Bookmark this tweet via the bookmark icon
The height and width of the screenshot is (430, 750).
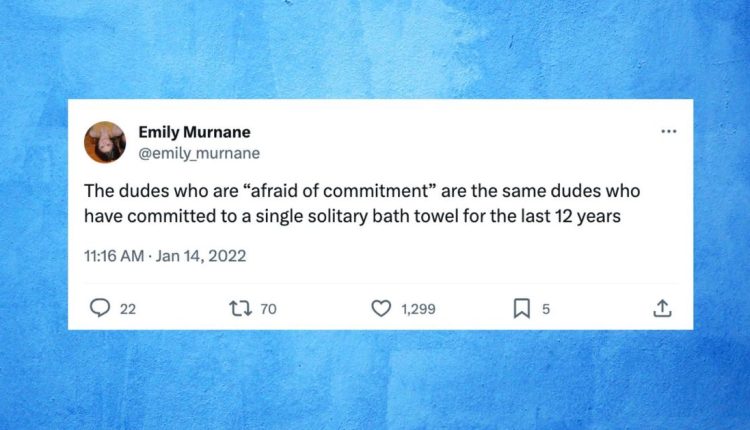[x=521, y=309]
